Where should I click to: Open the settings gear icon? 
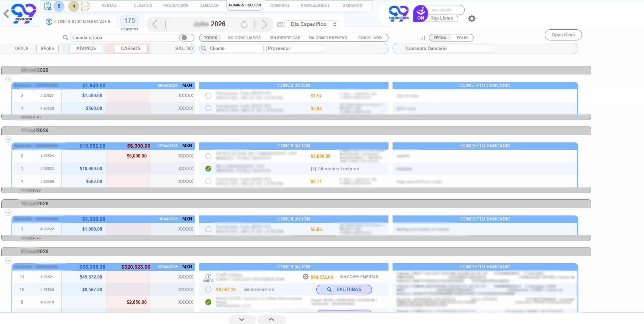pyautogui.click(x=472, y=19)
